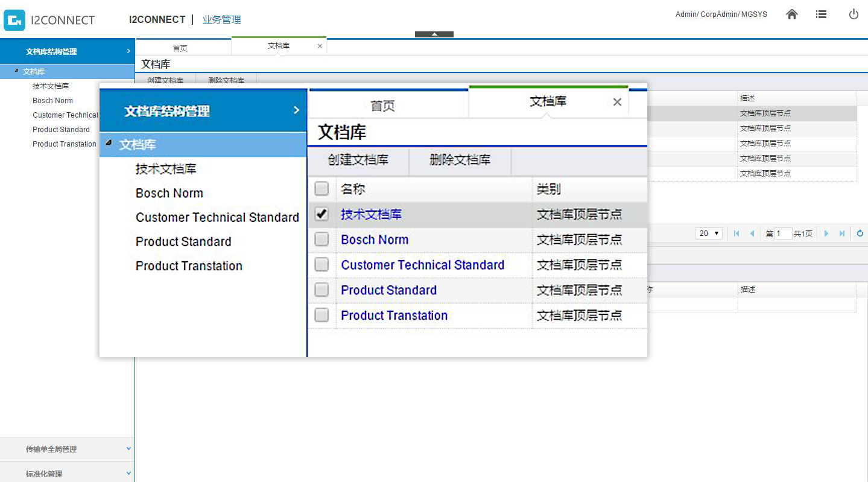
Task: Toggle the select-all checkbox beside 名称
Action: point(322,189)
